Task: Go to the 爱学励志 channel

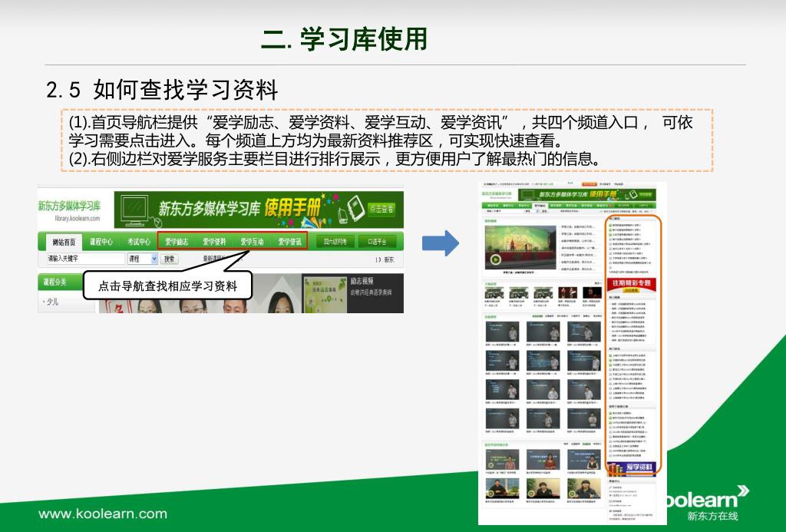Action: (x=177, y=242)
